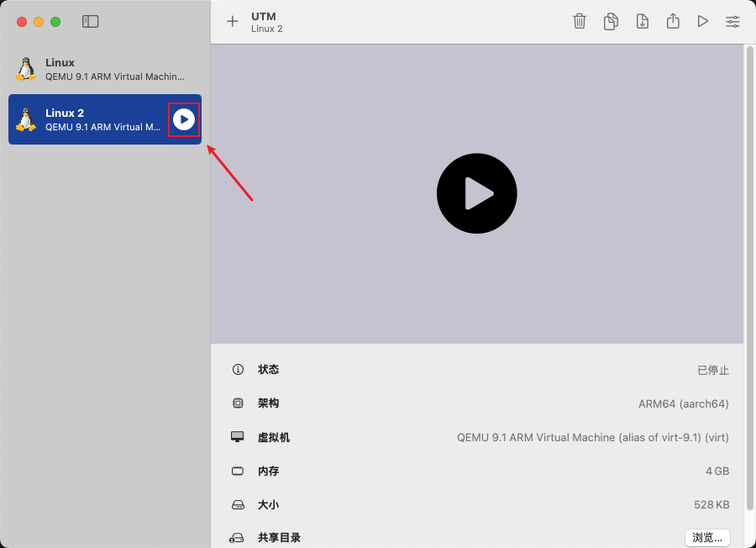Screen dimensions: 756x548
Task: Click the penguin thumbnail of Linux 2
Action: coord(26,119)
